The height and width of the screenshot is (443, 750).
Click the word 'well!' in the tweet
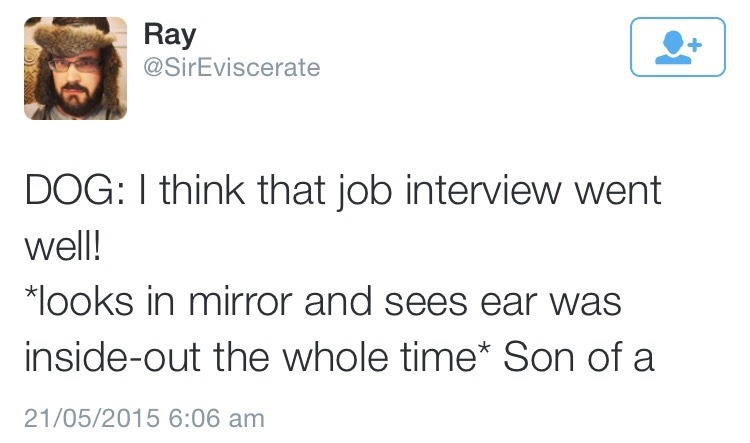pos(62,245)
